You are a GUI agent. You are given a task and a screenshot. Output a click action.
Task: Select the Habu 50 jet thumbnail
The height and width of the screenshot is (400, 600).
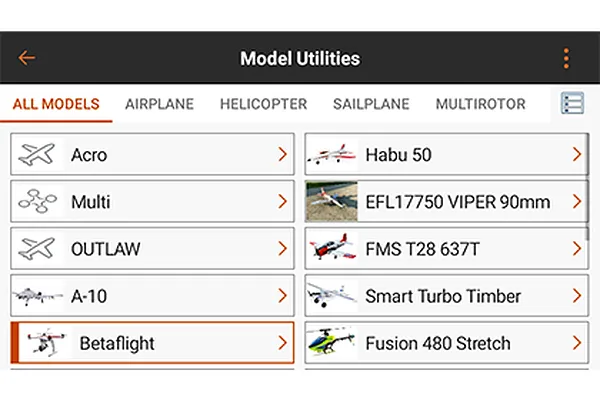[x=332, y=155]
